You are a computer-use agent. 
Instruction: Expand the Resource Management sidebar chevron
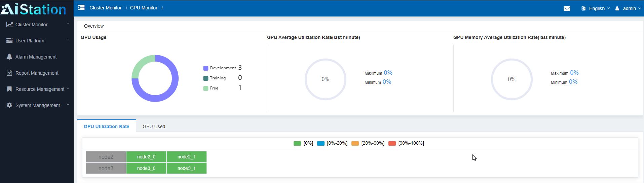[x=68, y=88]
